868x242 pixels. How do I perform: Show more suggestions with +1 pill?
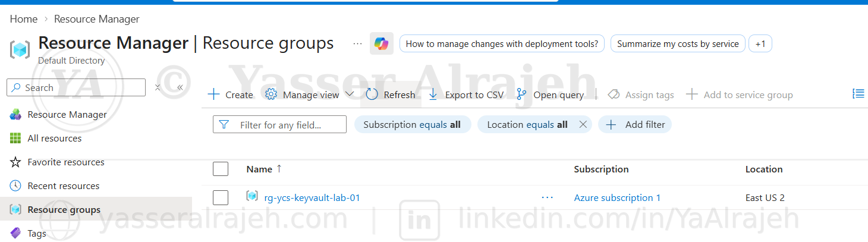point(760,44)
